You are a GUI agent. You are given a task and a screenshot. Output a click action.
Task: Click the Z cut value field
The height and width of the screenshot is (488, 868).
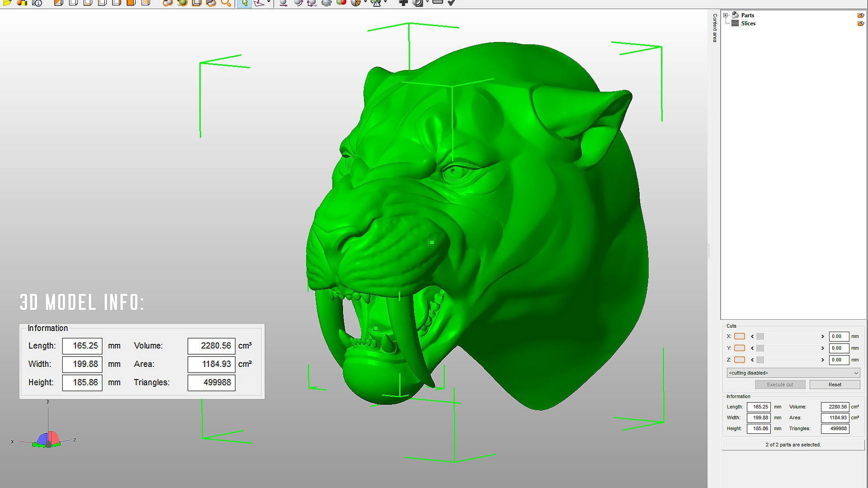point(839,360)
